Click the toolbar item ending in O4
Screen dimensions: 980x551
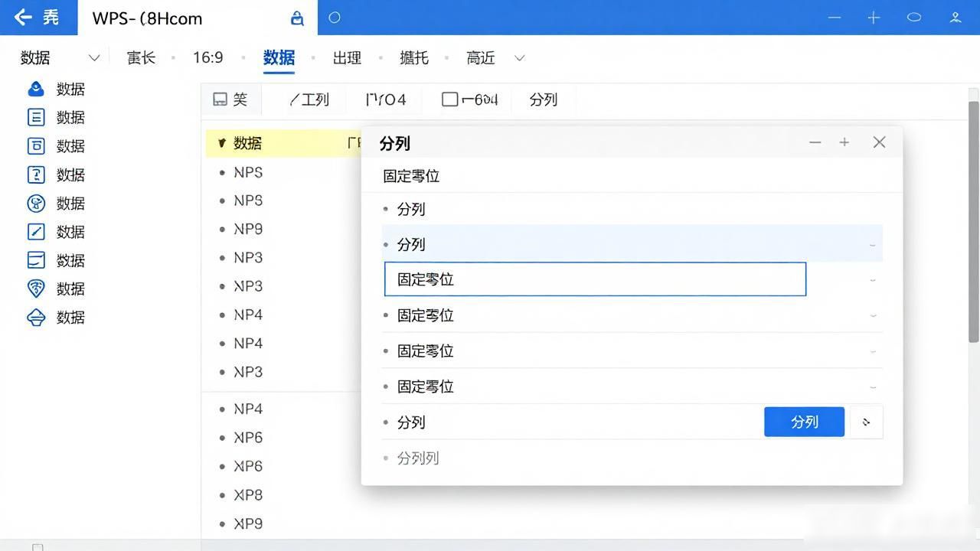[x=386, y=99]
